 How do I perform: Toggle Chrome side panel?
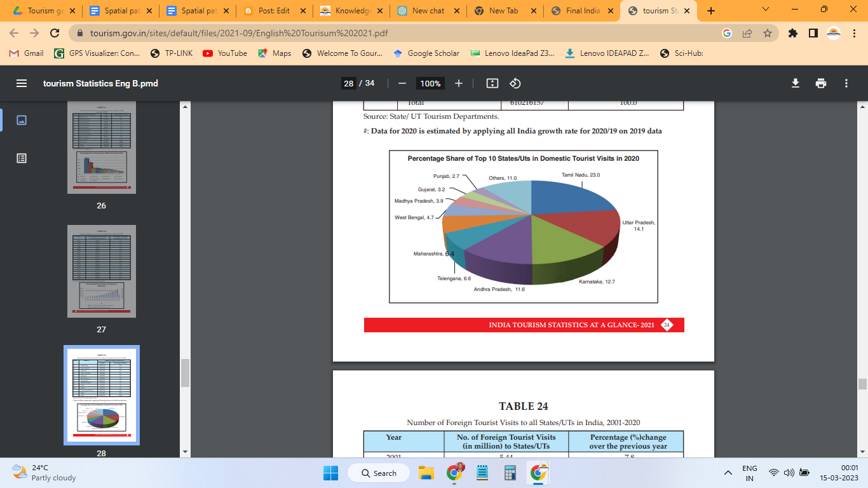coord(813,33)
